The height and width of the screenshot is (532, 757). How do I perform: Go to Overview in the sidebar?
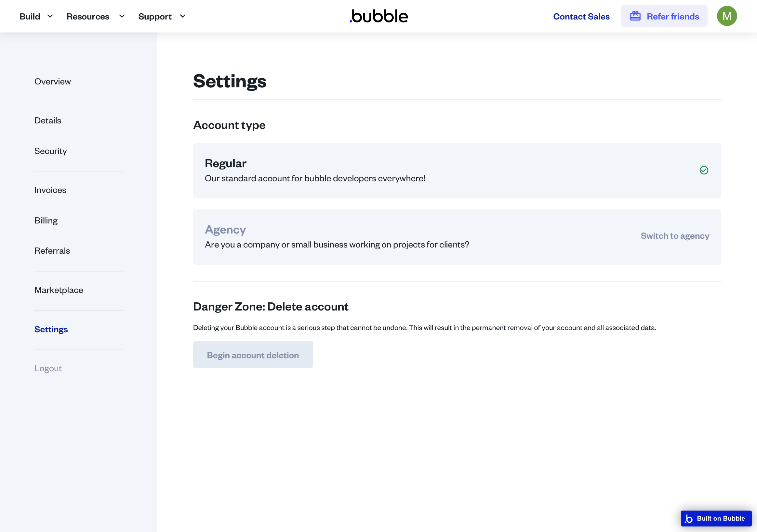coord(52,82)
